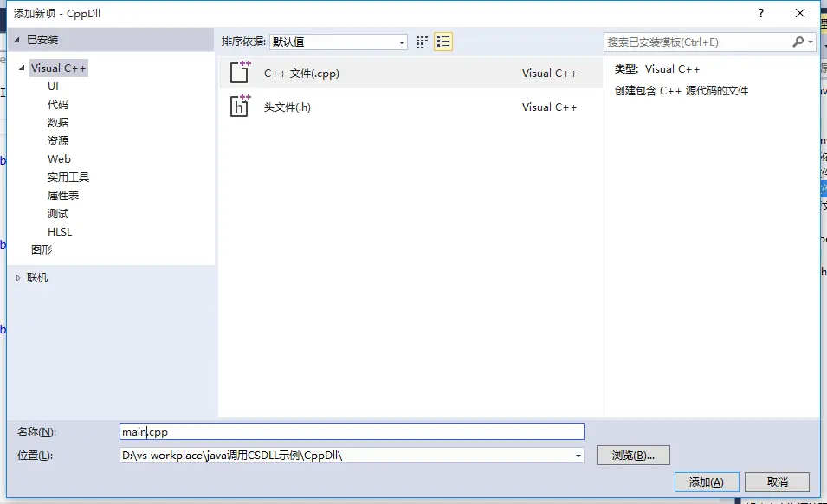
Task: Select the 实用工具 category
Action: pos(68,178)
